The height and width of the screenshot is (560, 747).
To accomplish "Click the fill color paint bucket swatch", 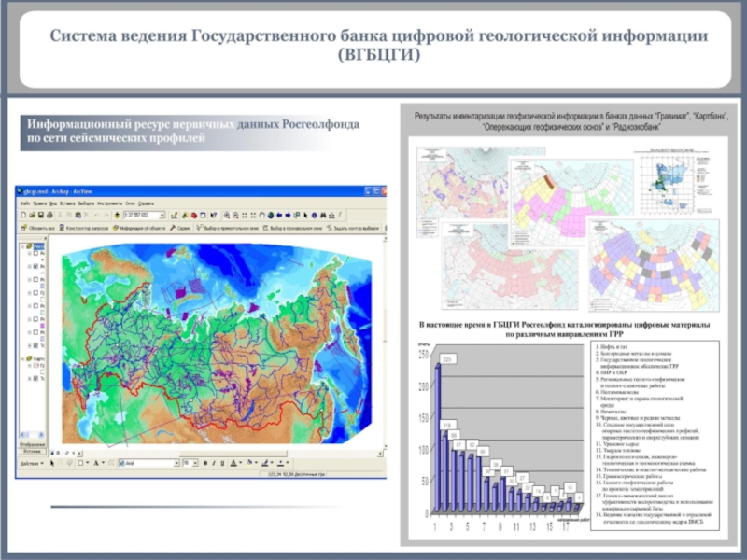I will tap(249, 463).
